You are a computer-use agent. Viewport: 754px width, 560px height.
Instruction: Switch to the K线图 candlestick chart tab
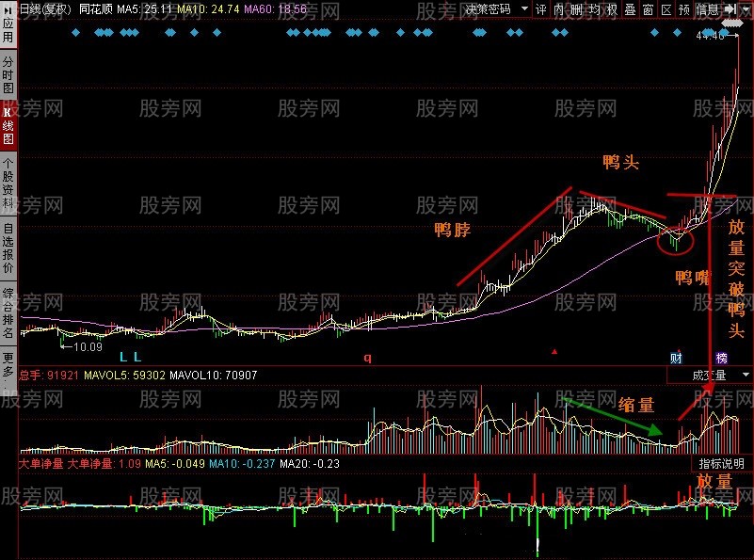pyautogui.click(x=8, y=122)
